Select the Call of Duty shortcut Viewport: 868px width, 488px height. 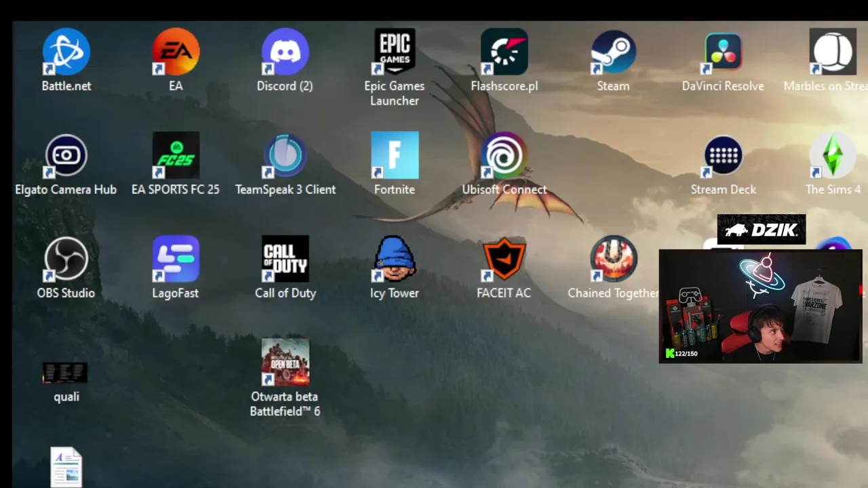(x=285, y=259)
